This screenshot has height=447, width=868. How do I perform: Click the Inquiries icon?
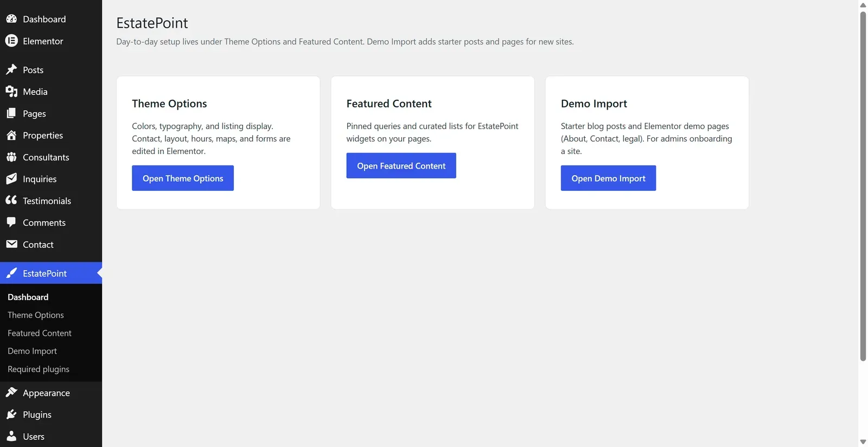click(x=11, y=178)
